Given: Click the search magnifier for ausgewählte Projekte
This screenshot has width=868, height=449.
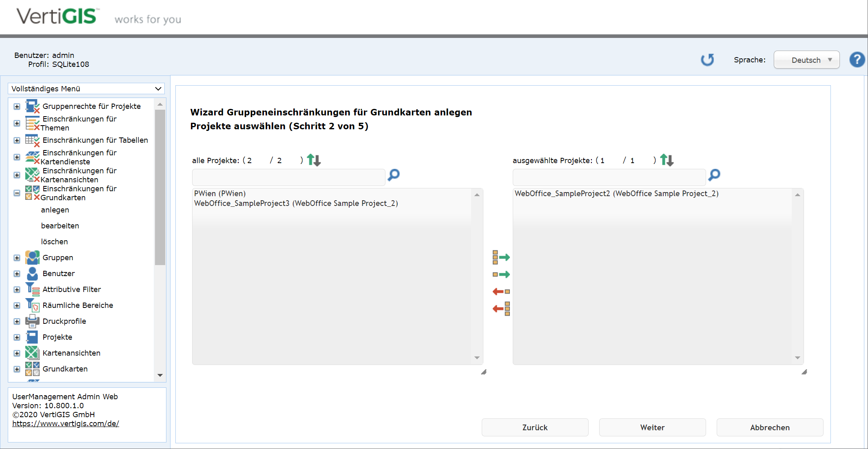Looking at the screenshot, I should tap(714, 175).
